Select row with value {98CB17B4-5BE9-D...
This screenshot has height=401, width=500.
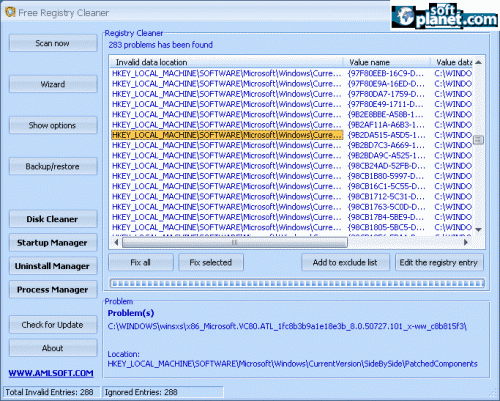click(x=292, y=217)
